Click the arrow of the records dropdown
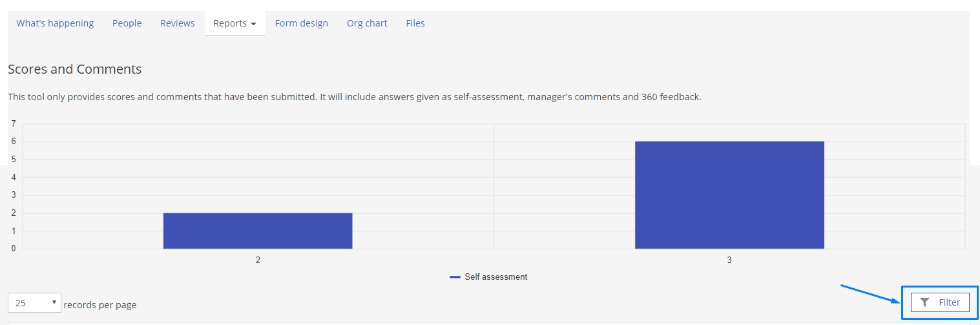The width and height of the screenshot is (980, 325). (x=54, y=302)
